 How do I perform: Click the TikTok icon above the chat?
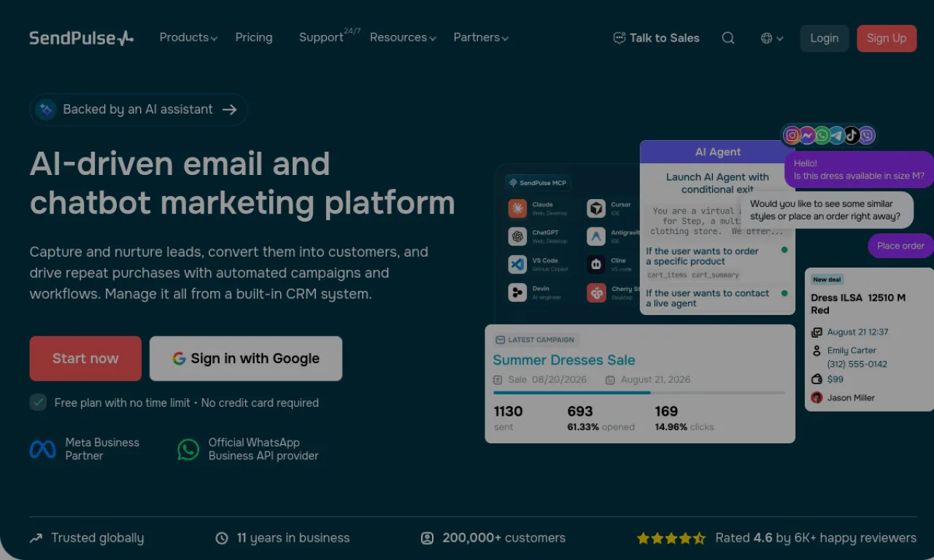(x=852, y=136)
